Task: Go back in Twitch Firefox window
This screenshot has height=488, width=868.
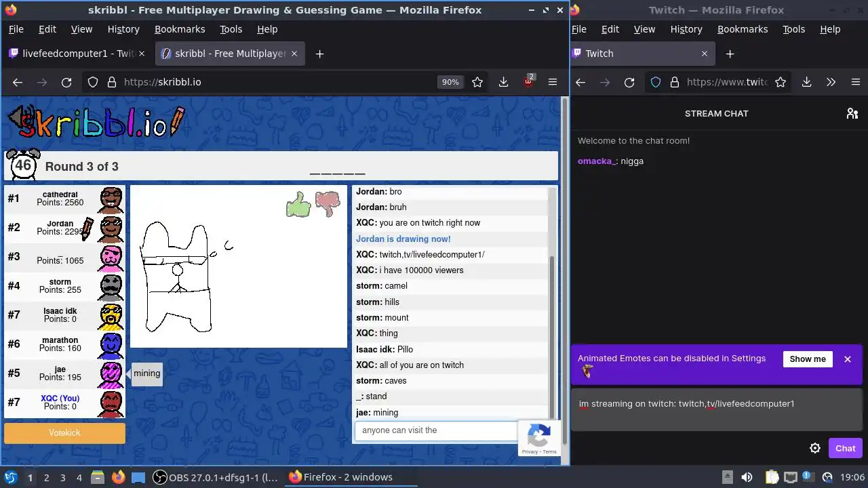Action: 580,82
